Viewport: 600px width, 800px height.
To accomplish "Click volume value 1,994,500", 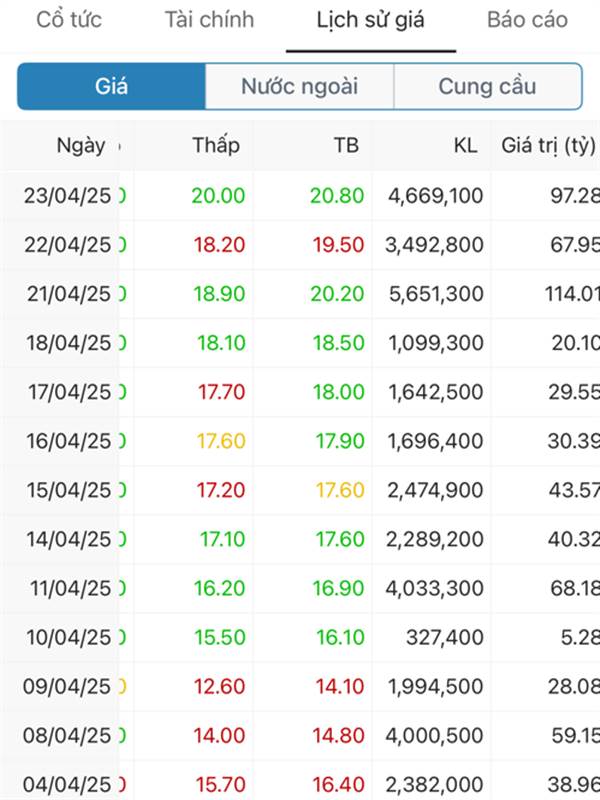I will (x=436, y=686).
